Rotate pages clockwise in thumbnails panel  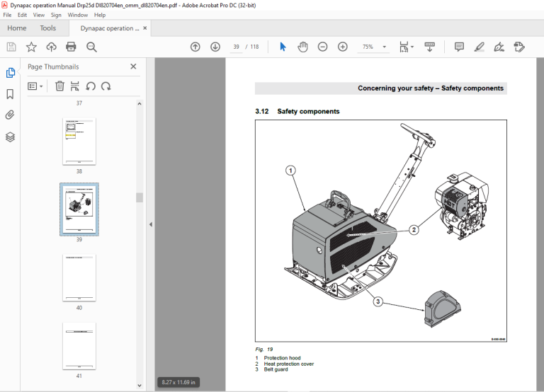[x=106, y=86]
